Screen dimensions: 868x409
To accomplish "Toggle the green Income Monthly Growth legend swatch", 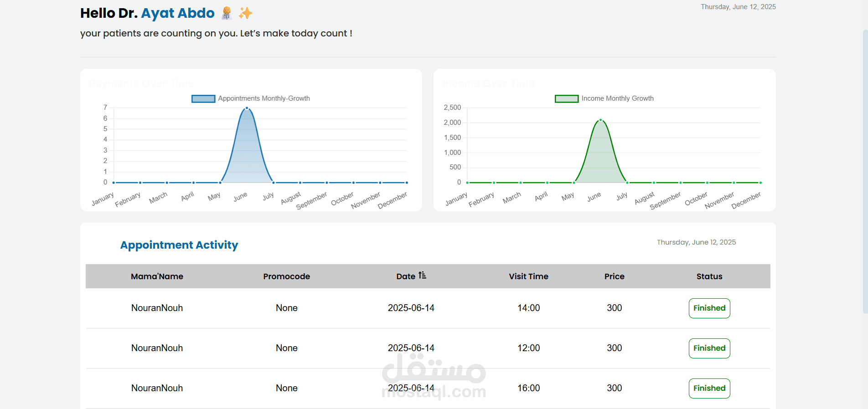I will [x=567, y=98].
